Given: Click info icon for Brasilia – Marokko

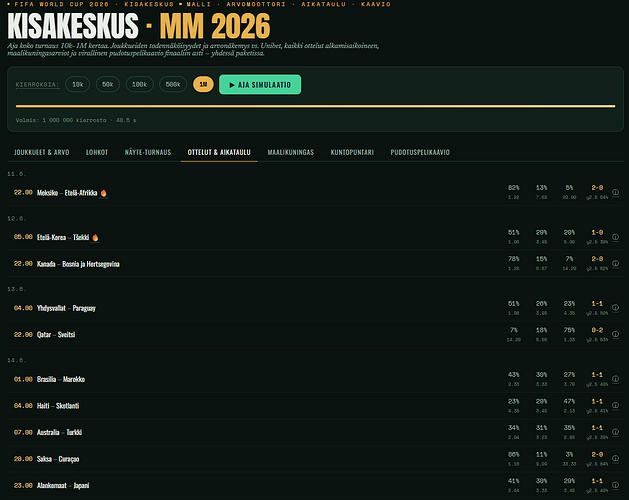Looking at the screenshot, I should 615,379.
